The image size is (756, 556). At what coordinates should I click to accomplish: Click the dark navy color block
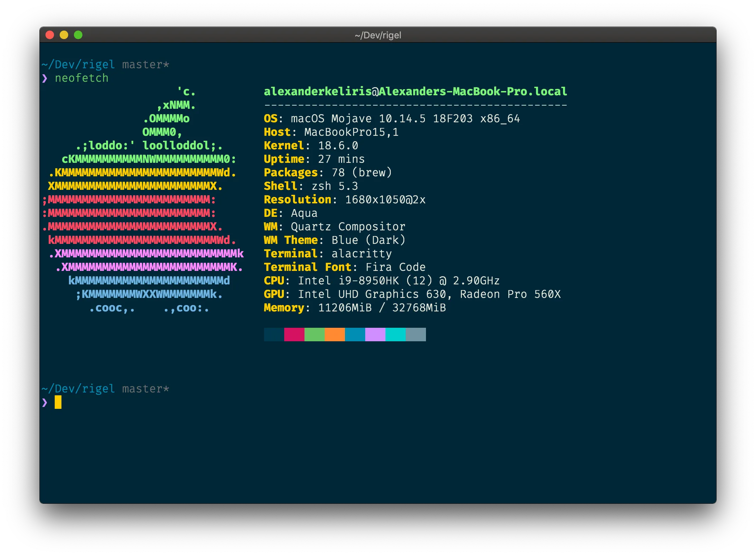pyautogui.click(x=274, y=335)
